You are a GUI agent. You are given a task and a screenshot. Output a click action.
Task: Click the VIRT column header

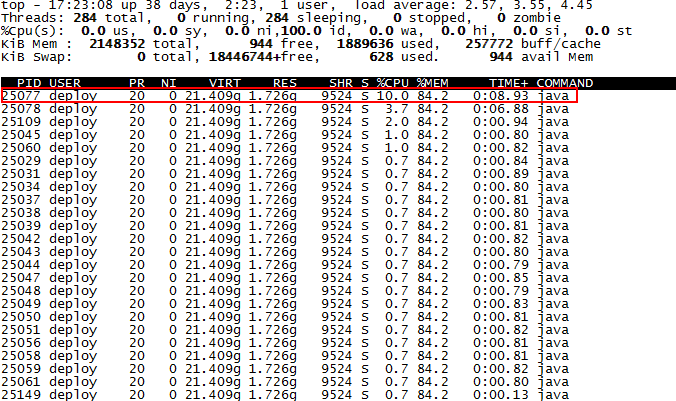click(x=225, y=83)
